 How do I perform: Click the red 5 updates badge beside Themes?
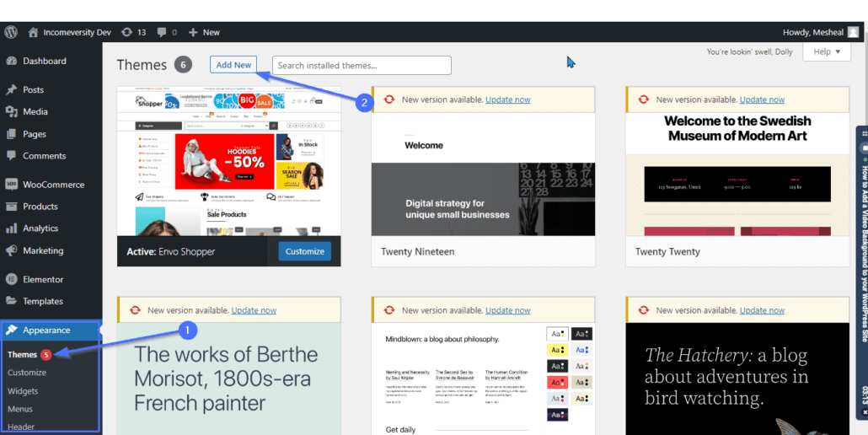pyautogui.click(x=46, y=355)
